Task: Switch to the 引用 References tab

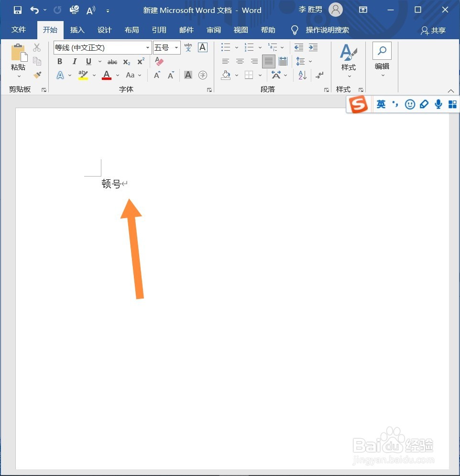Action: point(159,30)
